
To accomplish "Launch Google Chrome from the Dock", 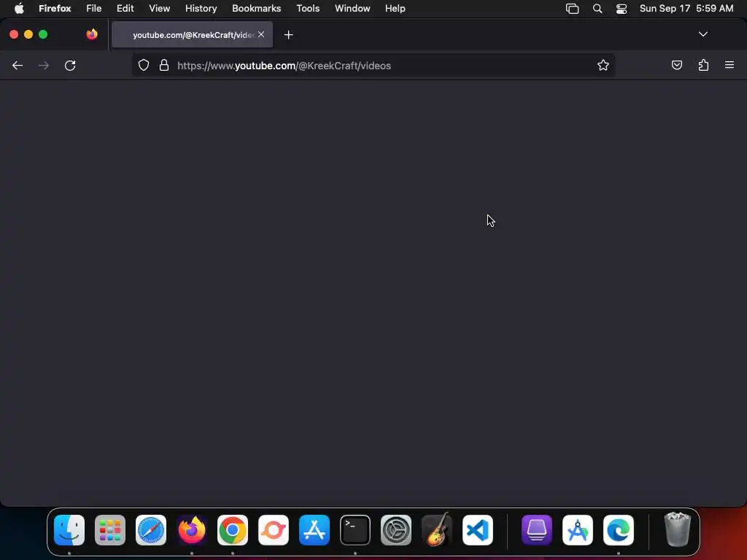I will (x=233, y=530).
